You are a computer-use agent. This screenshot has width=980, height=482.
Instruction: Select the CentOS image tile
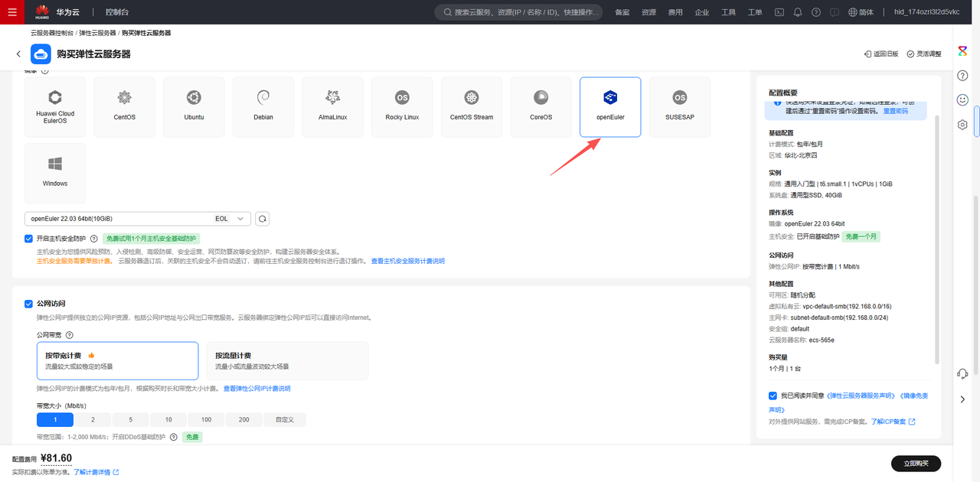(125, 106)
